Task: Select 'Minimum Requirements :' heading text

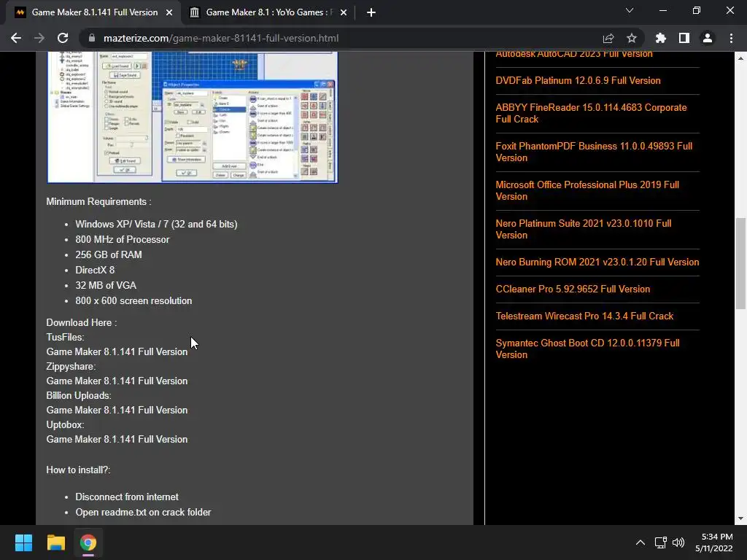Action: 98,202
